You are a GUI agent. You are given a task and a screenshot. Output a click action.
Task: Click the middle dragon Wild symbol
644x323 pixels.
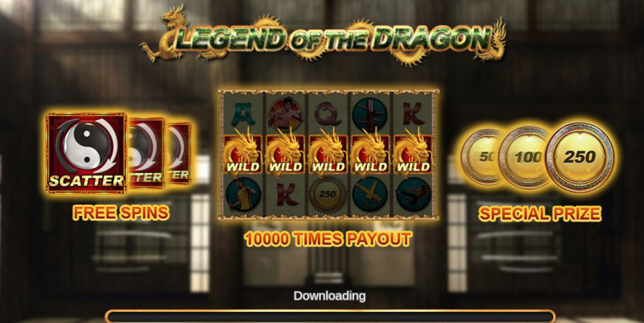click(328, 155)
